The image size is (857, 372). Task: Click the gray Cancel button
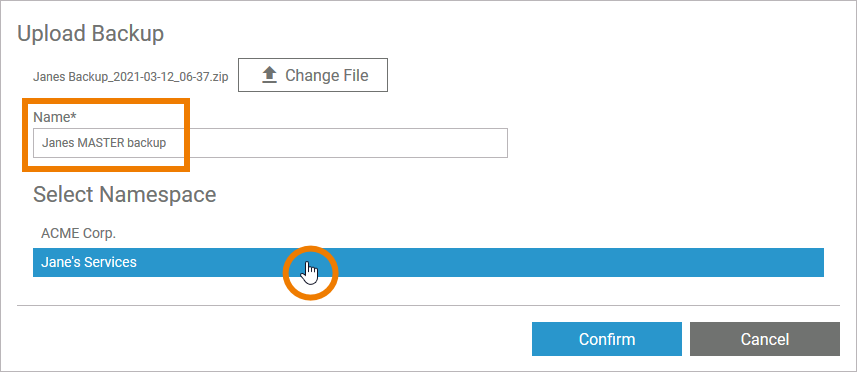(x=765, y=339)
